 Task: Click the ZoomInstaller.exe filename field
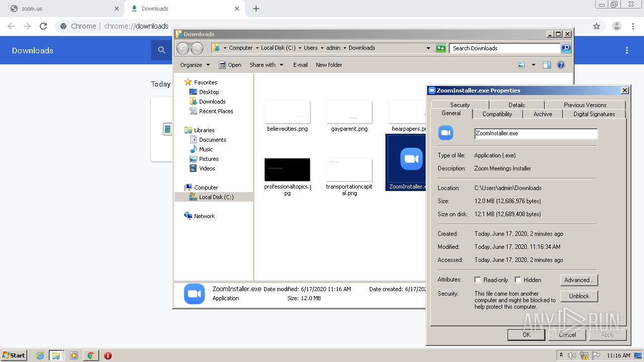click(536, 134)
